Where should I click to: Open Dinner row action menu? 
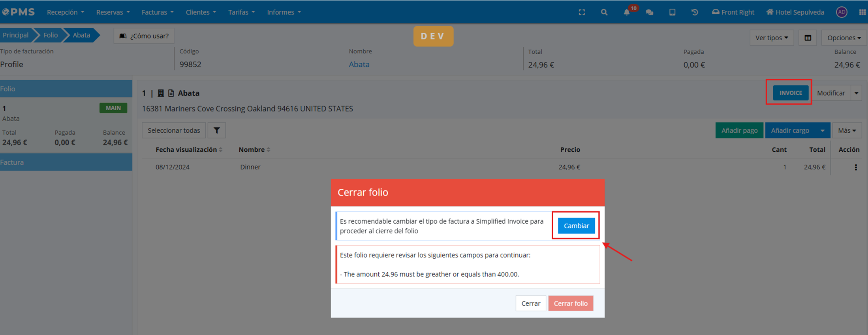856,167
